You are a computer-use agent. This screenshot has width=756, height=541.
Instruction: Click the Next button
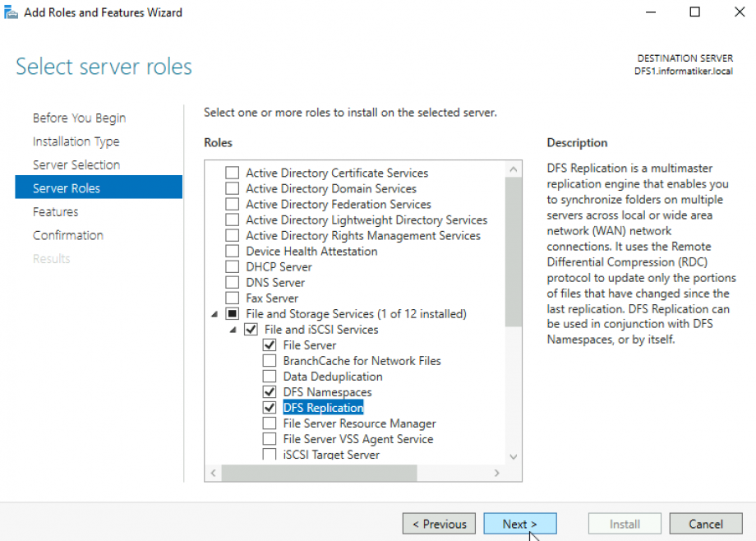coord(520,524)
